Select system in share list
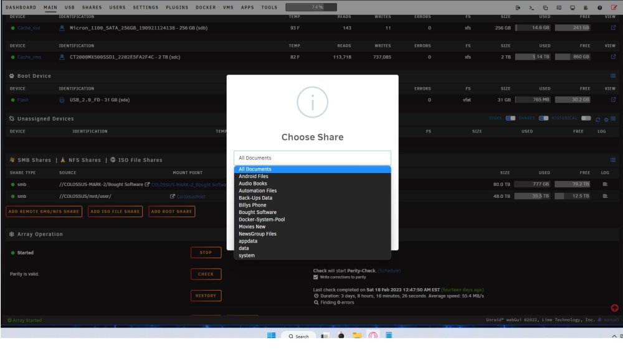 312,255
